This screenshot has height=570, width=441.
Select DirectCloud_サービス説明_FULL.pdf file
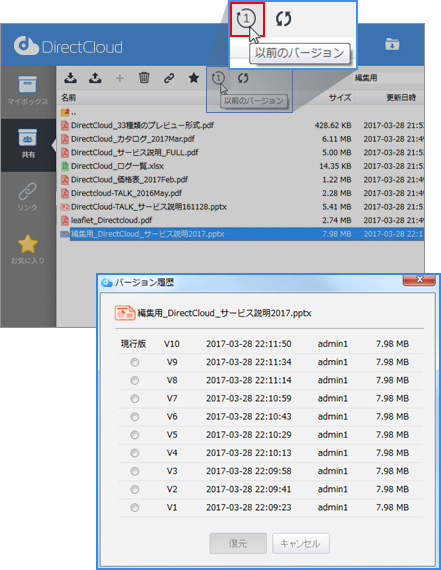135,152
